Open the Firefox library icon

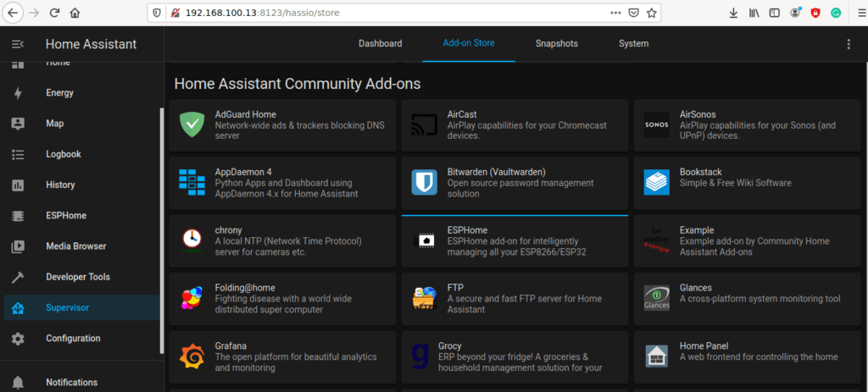754,13
